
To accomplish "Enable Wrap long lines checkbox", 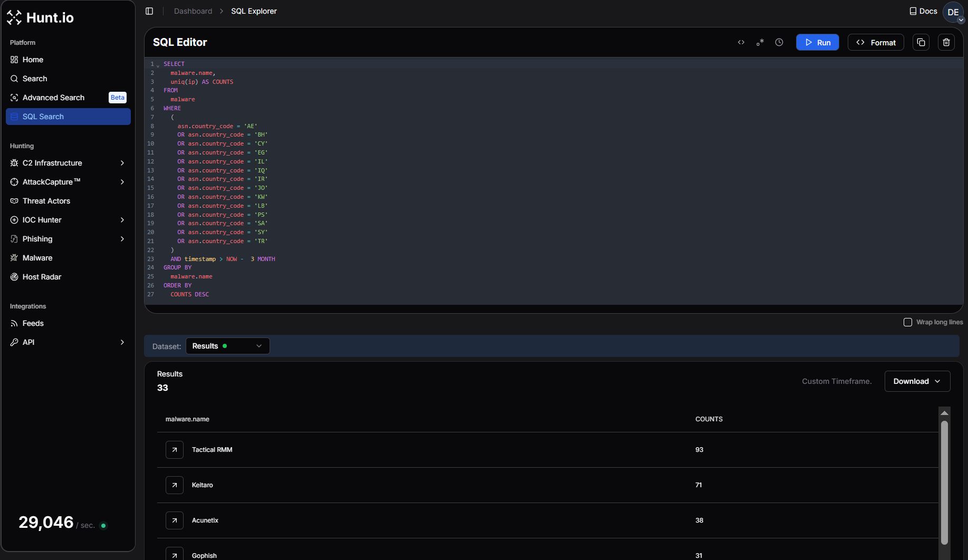I will click(x=908, y=322).
